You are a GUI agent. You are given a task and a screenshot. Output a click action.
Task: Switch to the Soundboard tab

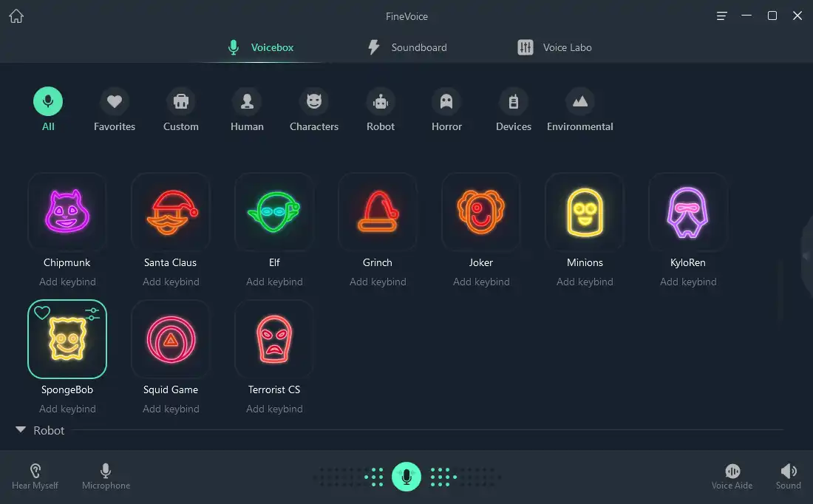click(407, 47)
